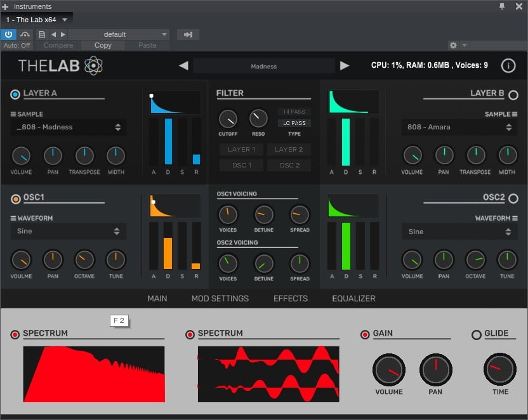Screen dimensions: 528x420
Task: Route filter to LAYER 1
Action: click(241, 149)
